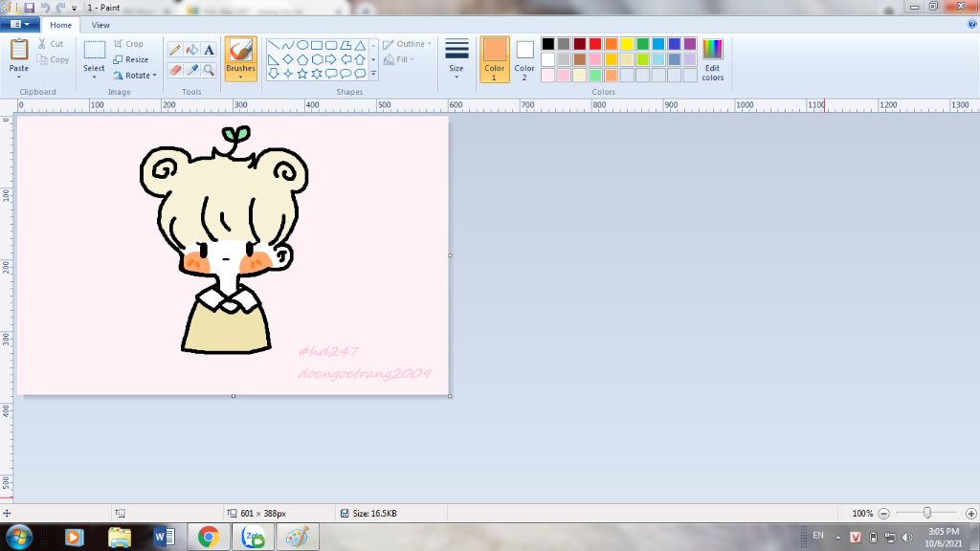
Task: Choose the green color swatch
Action: [642, 44]
